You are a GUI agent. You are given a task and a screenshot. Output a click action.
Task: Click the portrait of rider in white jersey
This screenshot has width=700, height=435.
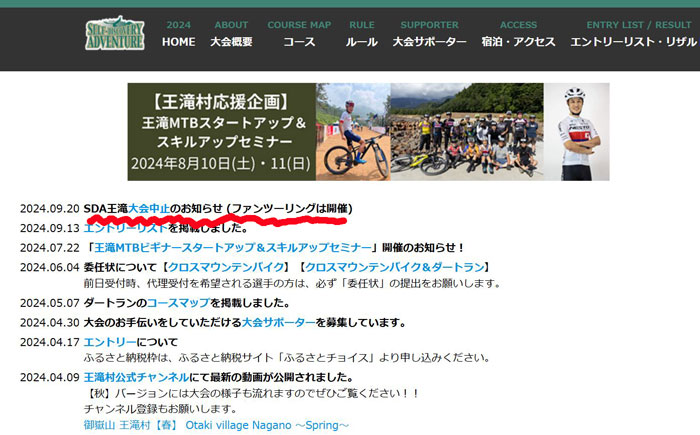[x=577, y=132]
